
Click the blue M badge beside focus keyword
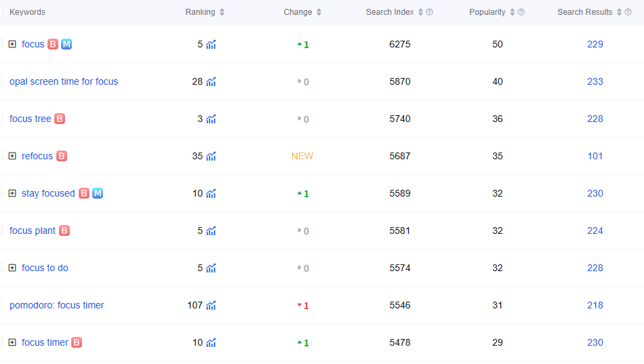click(66, 44)
